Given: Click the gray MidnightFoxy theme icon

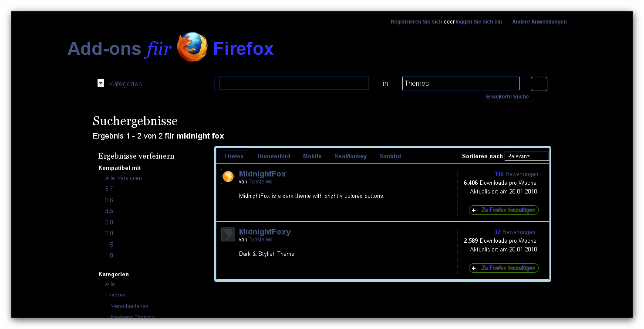Looking at the screenshot, I should point(228,234).
